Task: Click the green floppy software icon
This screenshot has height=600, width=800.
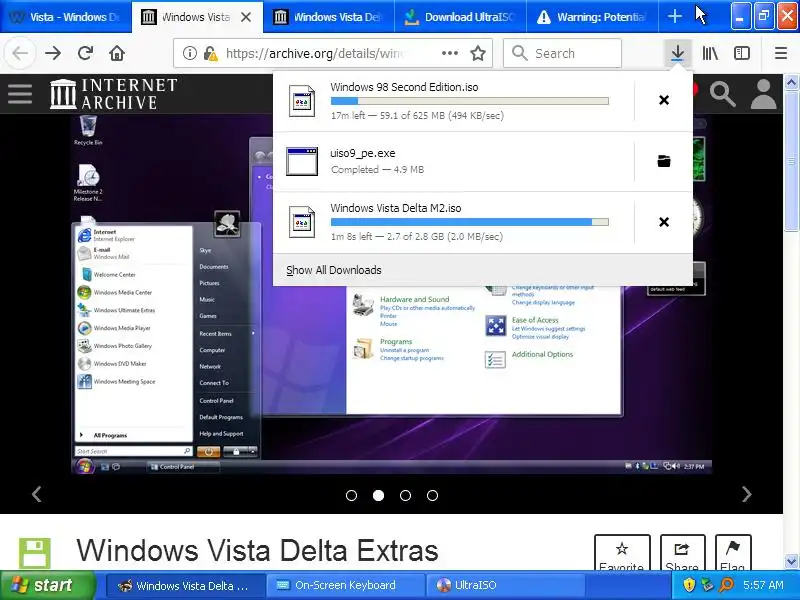Action: (35, 553)
